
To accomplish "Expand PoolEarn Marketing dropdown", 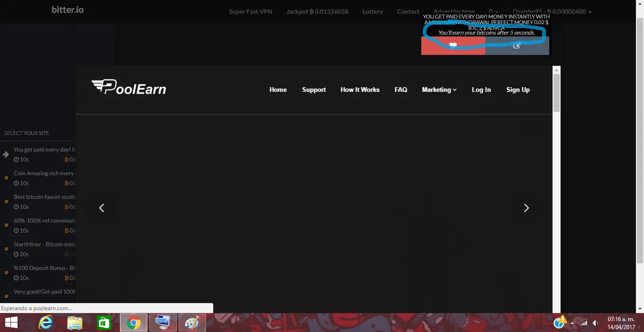I will tap(439, 90).
